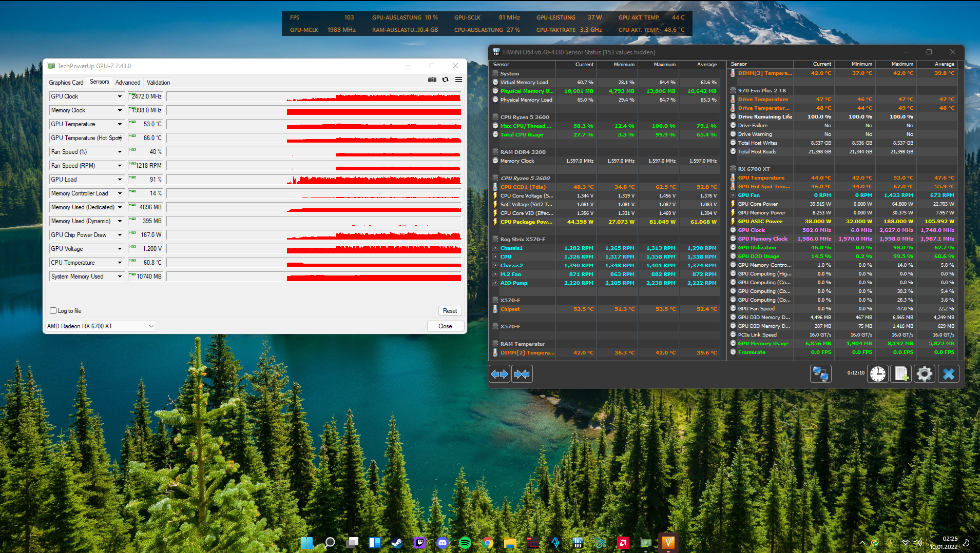Open the GPU Chip Power Draw dropdown

(120, 235)
